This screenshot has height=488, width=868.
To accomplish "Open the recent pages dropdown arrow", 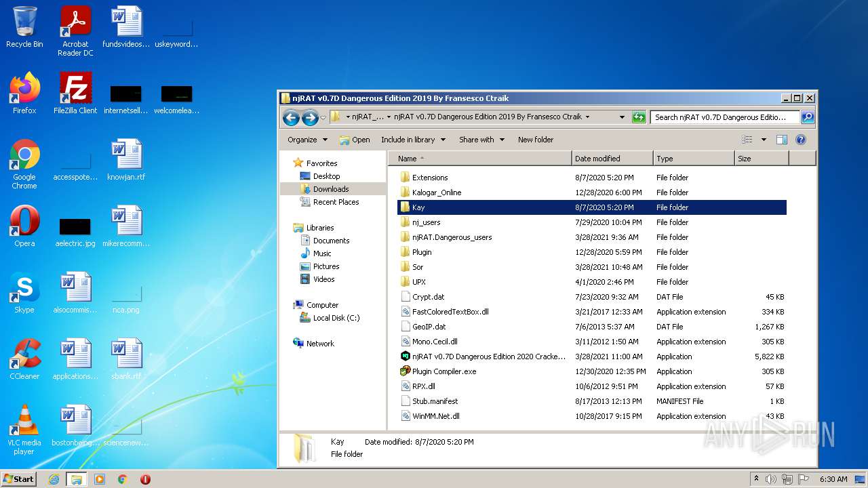I will (x=323, y=118).
